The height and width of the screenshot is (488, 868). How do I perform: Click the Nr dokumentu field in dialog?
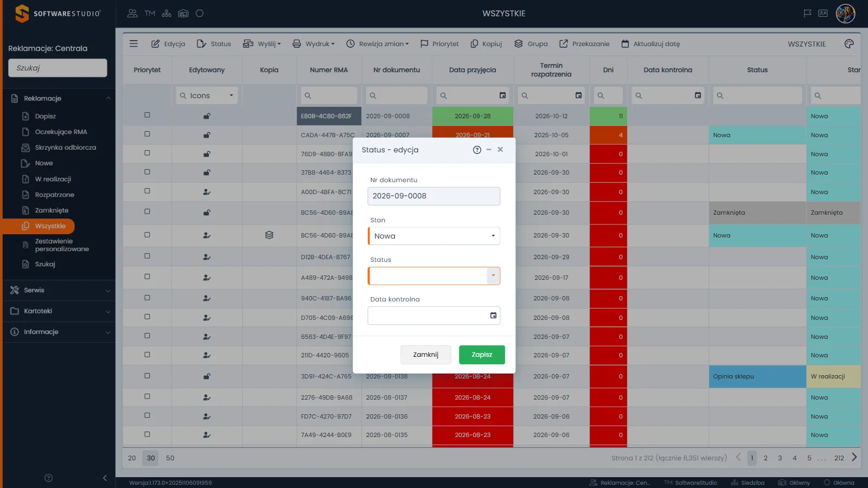coord(434,196)
